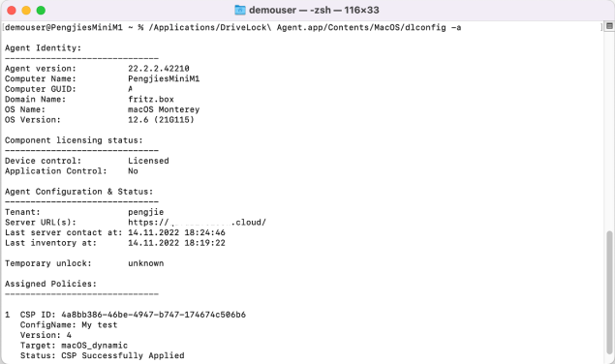Click the Domain Name value fritz.box

click(x=151, y=100)
